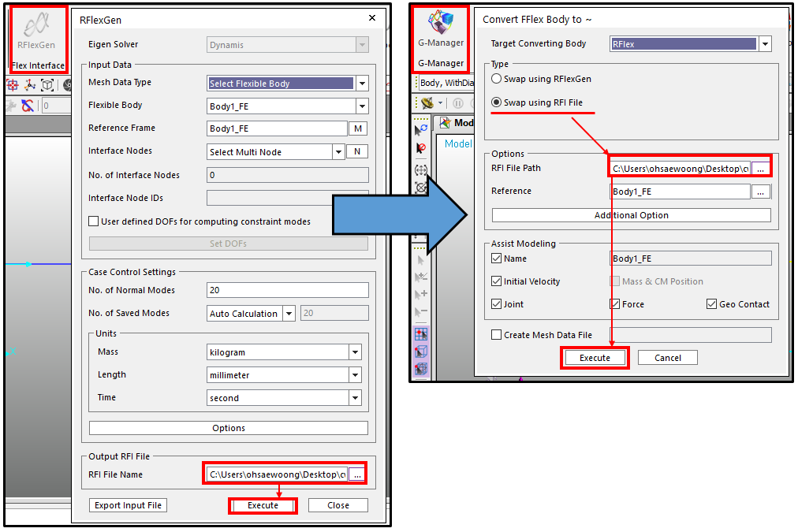Select the crosshair center marker toolbar icon
Viewport: 798px width, 532px height.
tap(12, 84)
